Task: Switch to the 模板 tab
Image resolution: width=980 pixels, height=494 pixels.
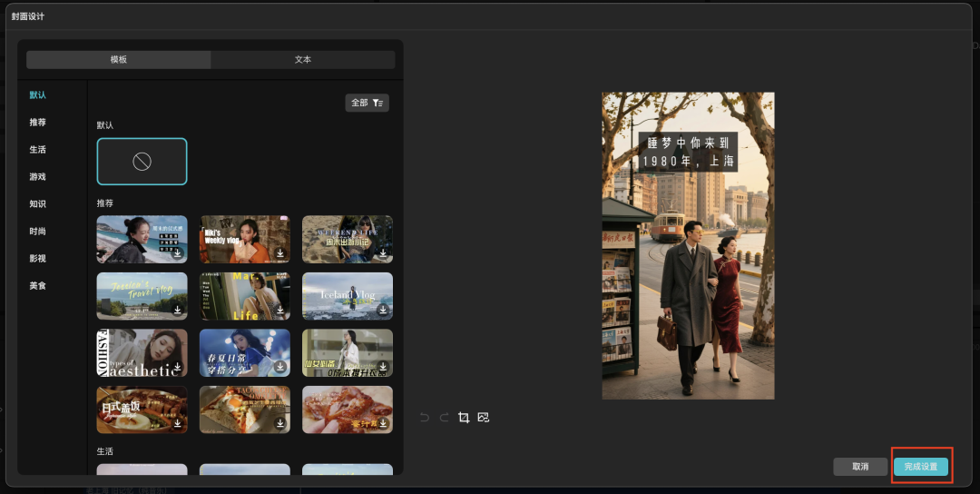Action: [119, 60]
